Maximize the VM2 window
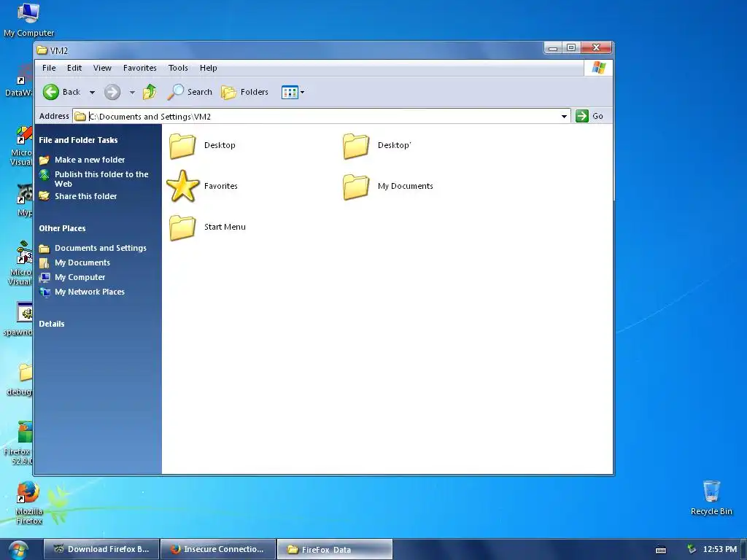 point(571,47)
